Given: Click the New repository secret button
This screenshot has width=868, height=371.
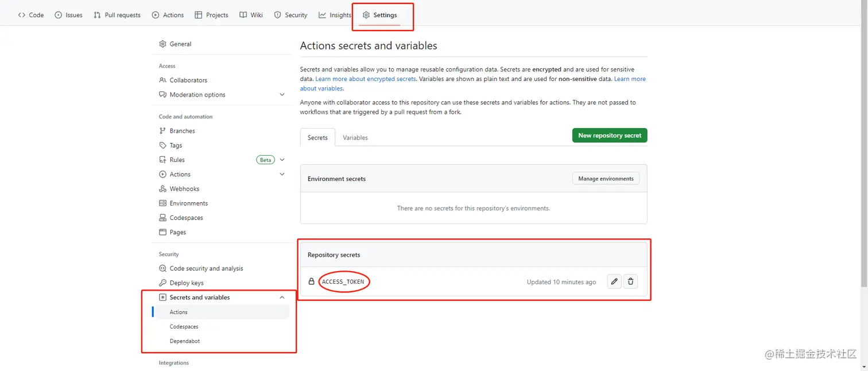Looking at the screenshot, I should pyautogui.click(x=610, y=136).
